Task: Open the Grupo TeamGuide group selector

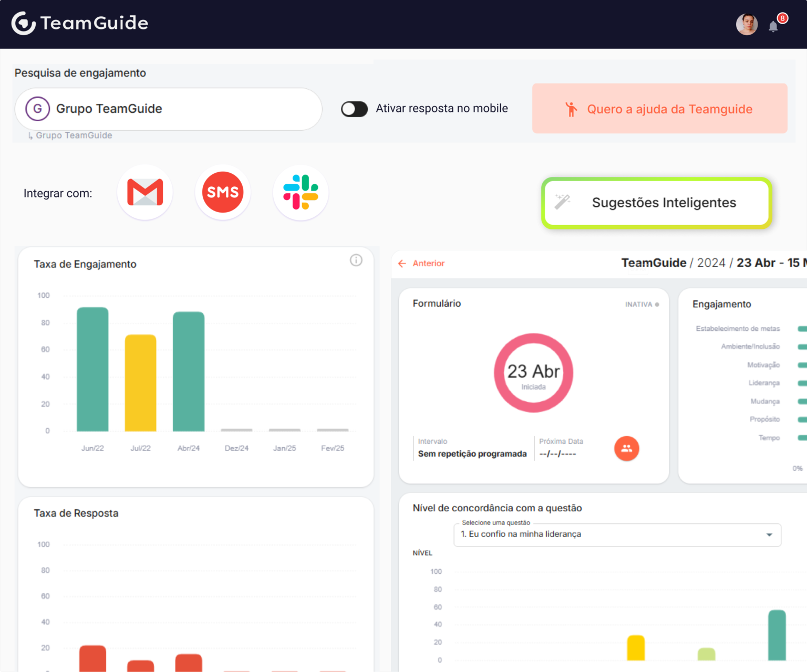Action: 168,109
